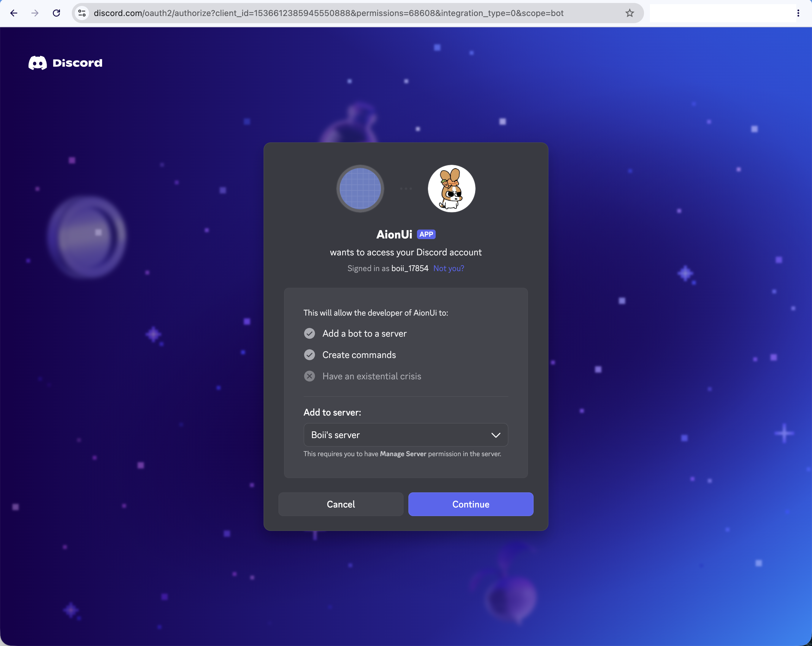Click the AionUi app avatar
Viewport: 812px width, 646px height.
(x=360, y=189)
